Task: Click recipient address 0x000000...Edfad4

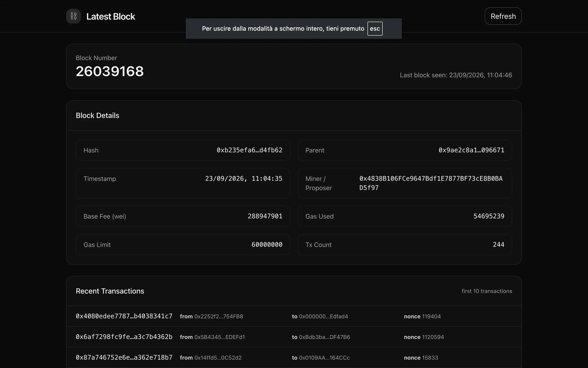Action: 323,316
